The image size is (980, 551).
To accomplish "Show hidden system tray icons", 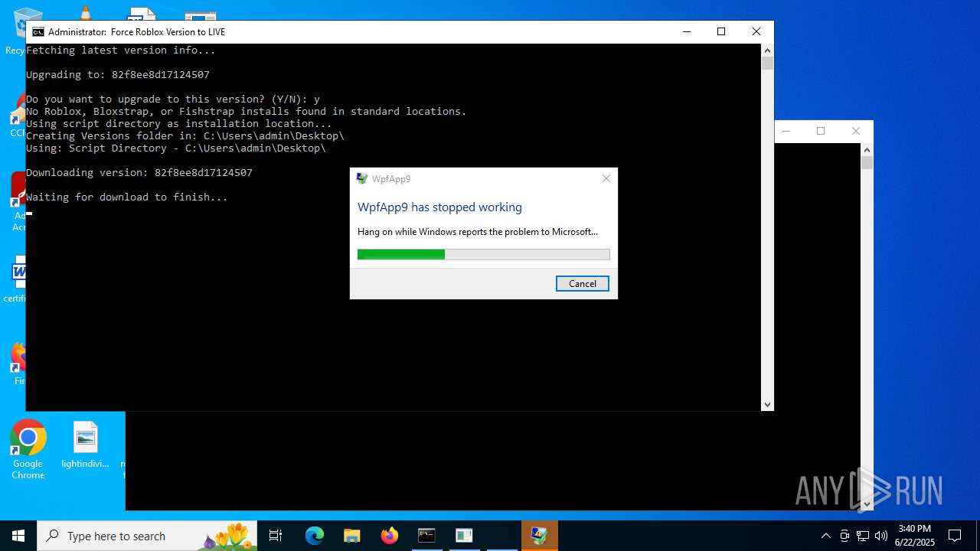I will point(825,536).
